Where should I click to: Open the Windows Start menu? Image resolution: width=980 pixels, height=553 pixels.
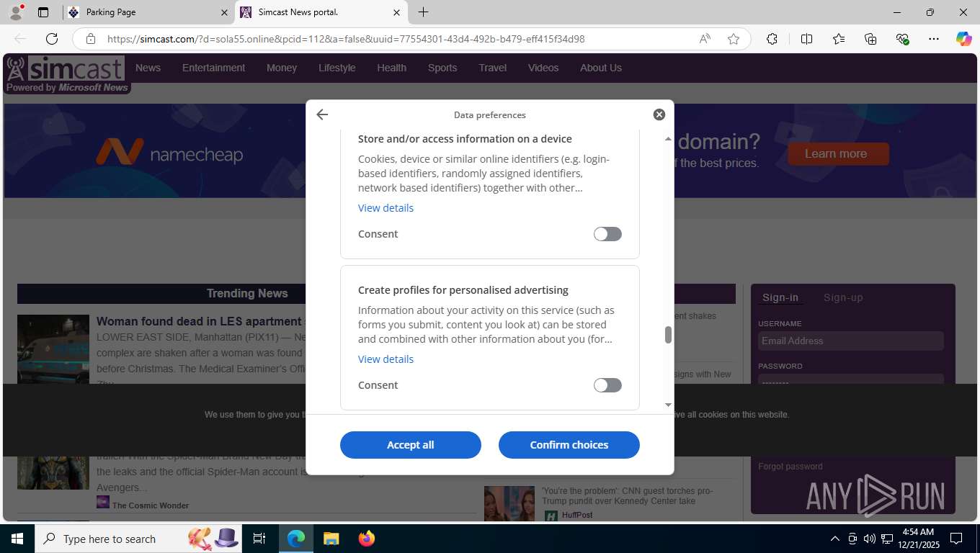pos(17,539)
